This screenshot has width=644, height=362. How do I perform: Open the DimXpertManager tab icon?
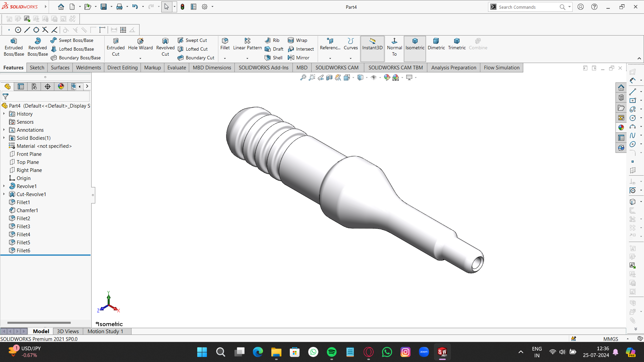[x=48, y=86]
